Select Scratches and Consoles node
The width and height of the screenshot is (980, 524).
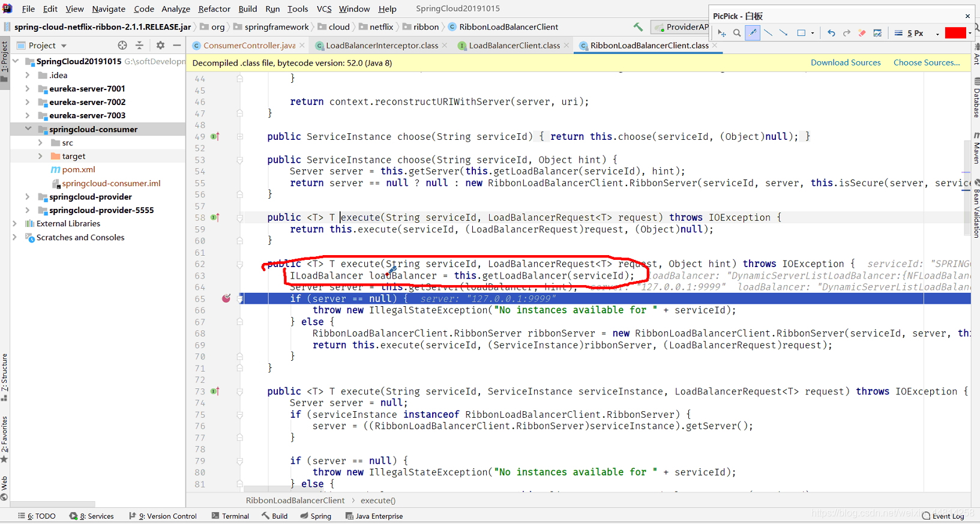coord(80,237)
